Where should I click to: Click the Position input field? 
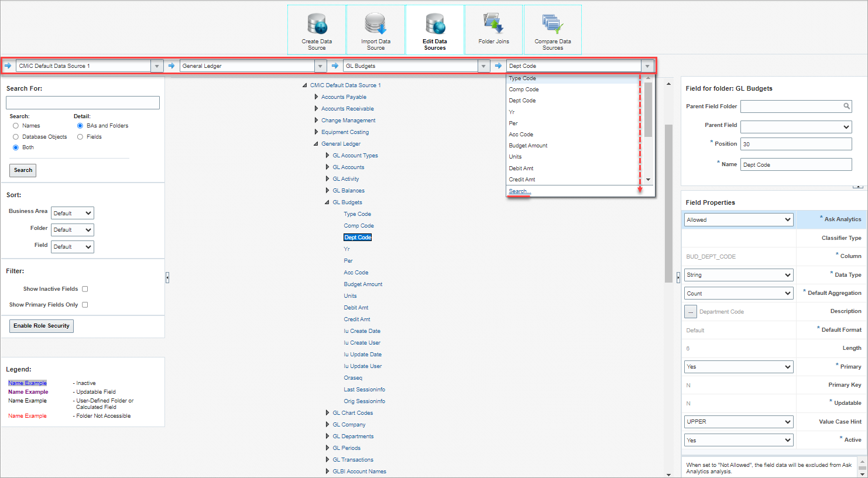(x=796, y=144)
